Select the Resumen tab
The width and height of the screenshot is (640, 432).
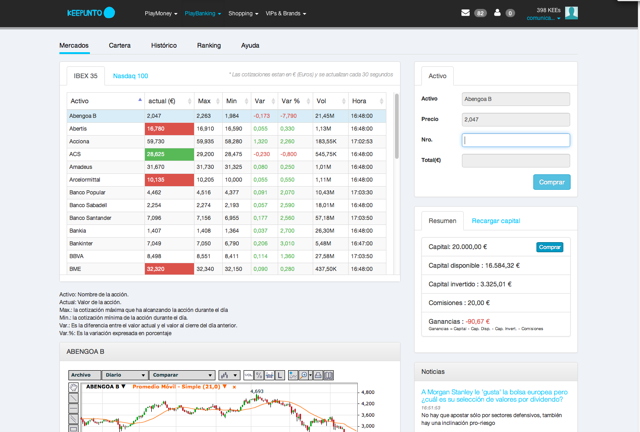[x=442, y=221]
